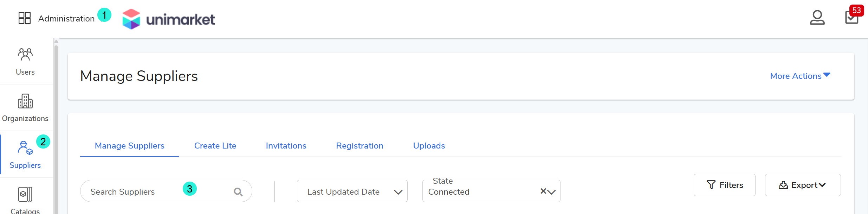Open the user profile icon
The width and height of the screenshot is (868, 214).
click(x=817, y=18)
